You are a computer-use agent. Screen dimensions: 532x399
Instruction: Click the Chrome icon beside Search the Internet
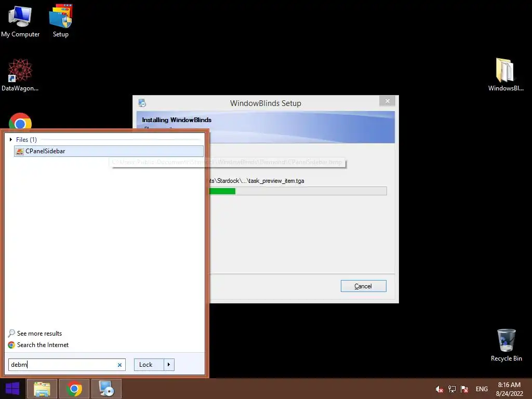coord(11,345)
